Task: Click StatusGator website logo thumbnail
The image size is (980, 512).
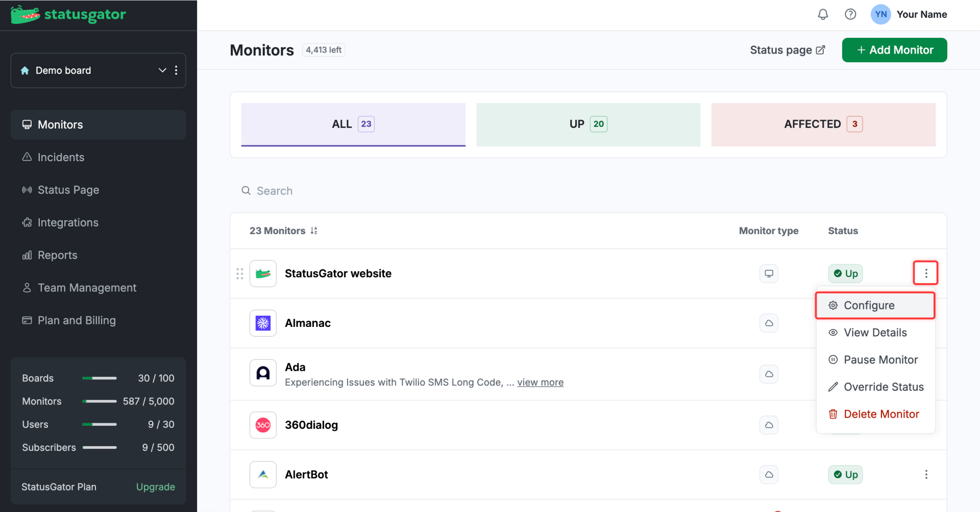Action: [263, 274]
